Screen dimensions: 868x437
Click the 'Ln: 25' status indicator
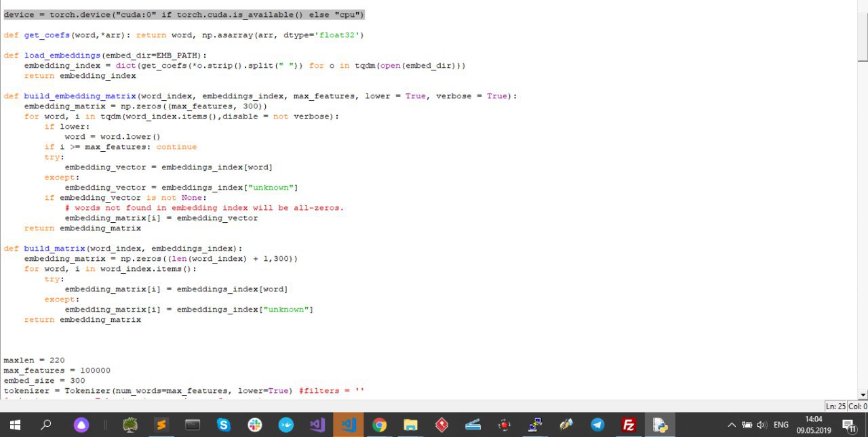click(x=836, y=406)
